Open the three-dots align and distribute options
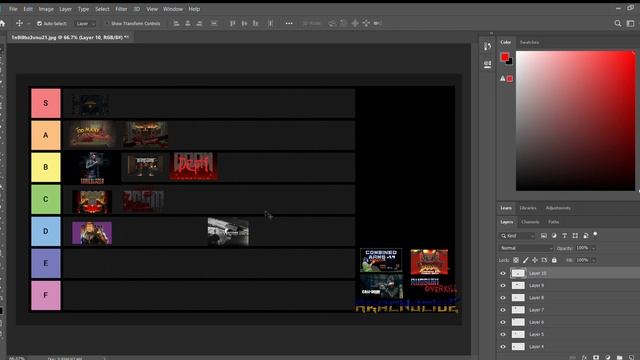This screenshot has height=360, width=640. click(289, 24)
